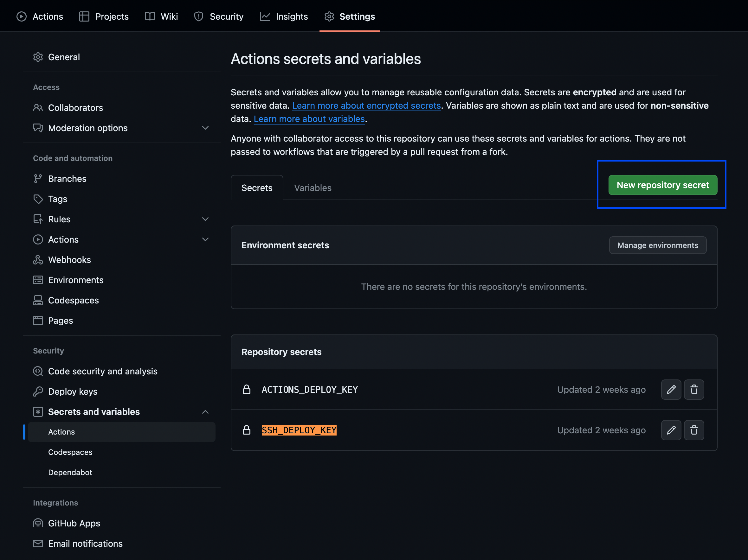Open Learn more about encrypted secrets link

tap(366, 105)
